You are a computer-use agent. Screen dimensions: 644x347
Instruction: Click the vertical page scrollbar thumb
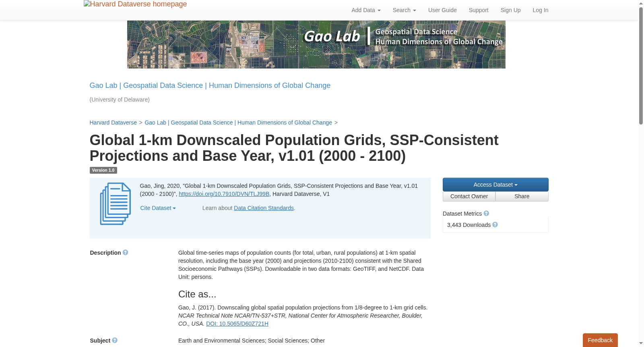click(641, 66)
